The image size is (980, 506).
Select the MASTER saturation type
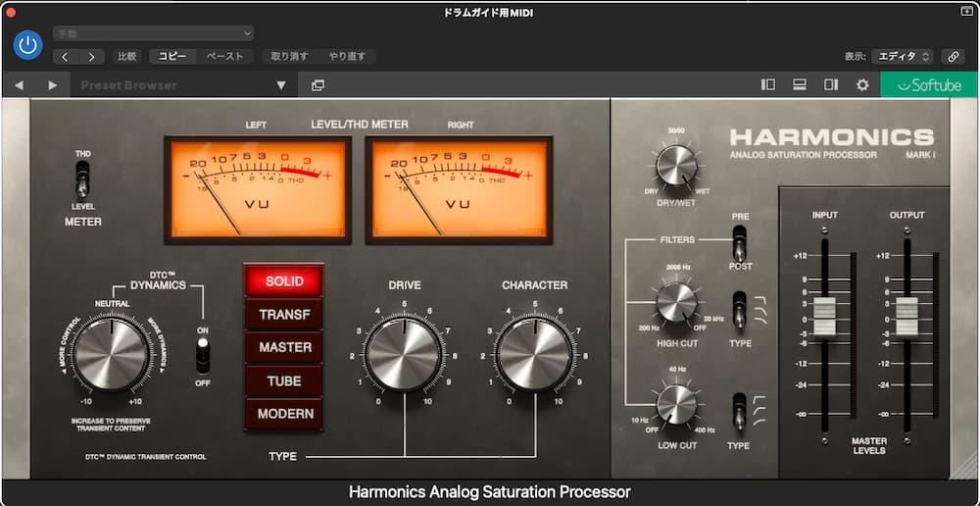point(284,347)
